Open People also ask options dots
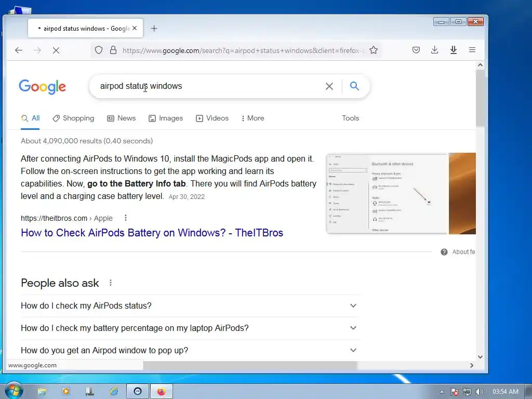The width and height of the screenshot is (532, 399). point(111,283)
